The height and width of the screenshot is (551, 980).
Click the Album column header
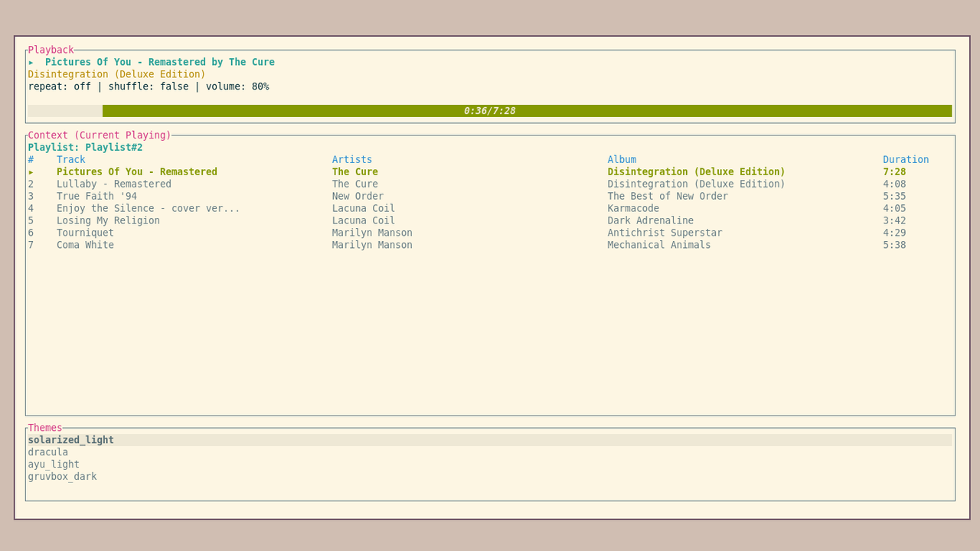[x=622, y=160]
